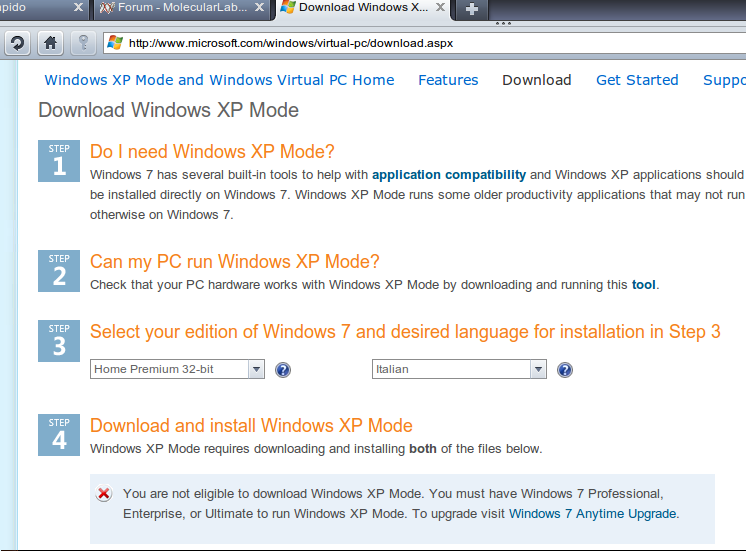Click 'Can my PC run Windows XP Mode?' heading
The height and width of the screenshot is (551, 746).
point(235,261)
